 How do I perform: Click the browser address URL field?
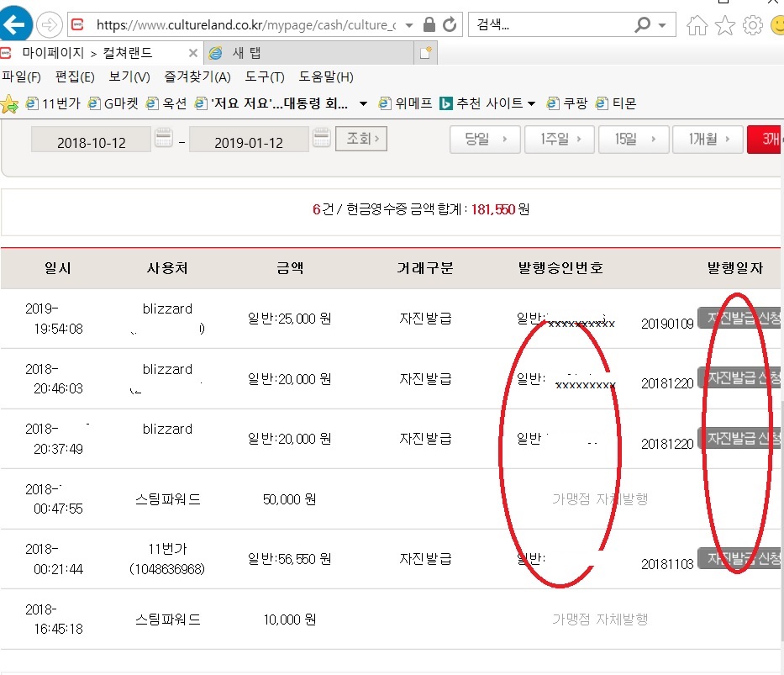(245, 24)
